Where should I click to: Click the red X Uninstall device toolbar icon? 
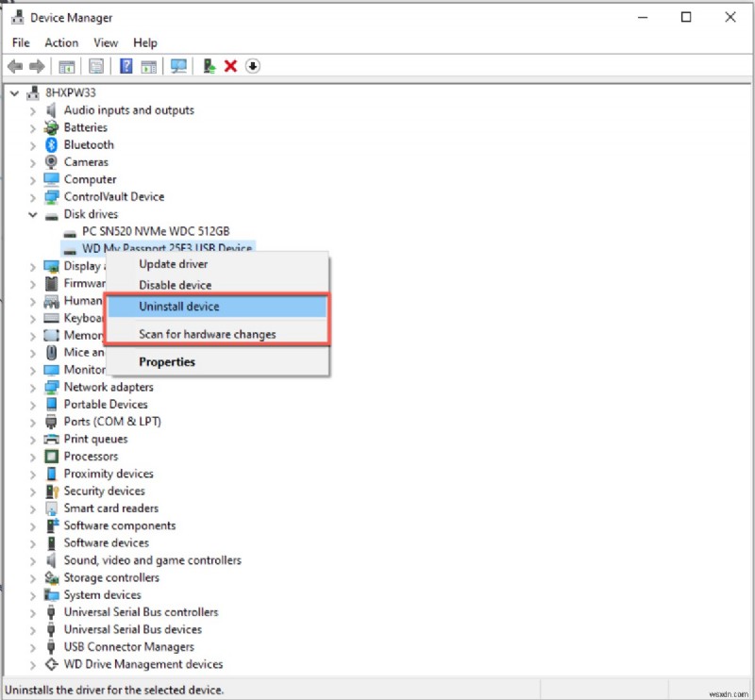(x=230, y=66)
